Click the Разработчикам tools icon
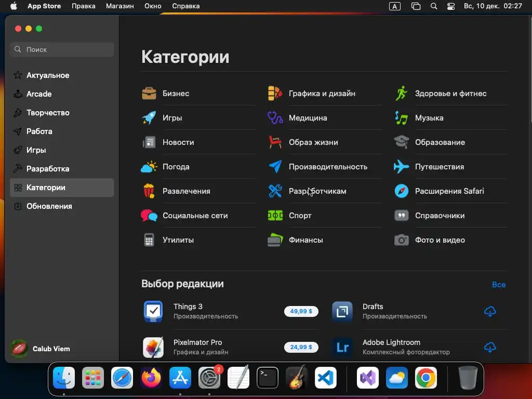Viewport: 532px width, 399px height. 275,191
